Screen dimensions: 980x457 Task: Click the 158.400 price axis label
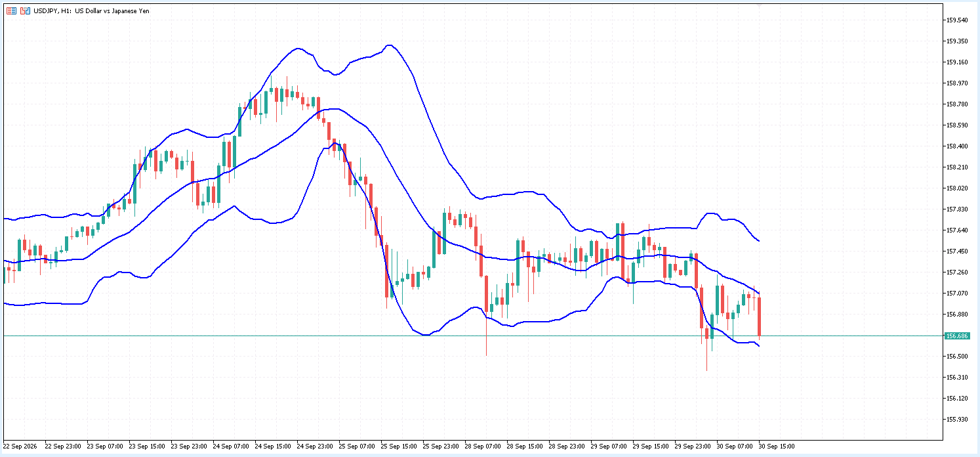(957, 146)
